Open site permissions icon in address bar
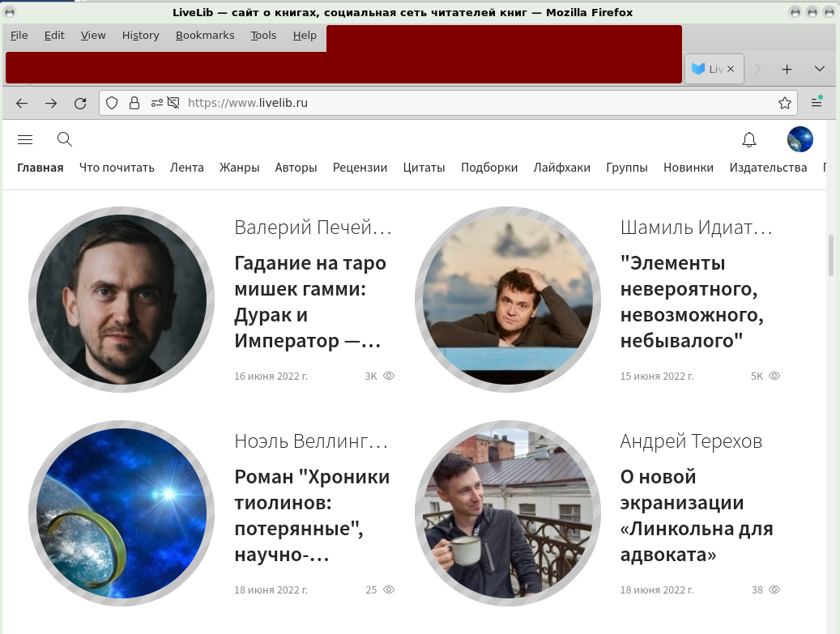840x634 pixels. (x=157, y=103)
